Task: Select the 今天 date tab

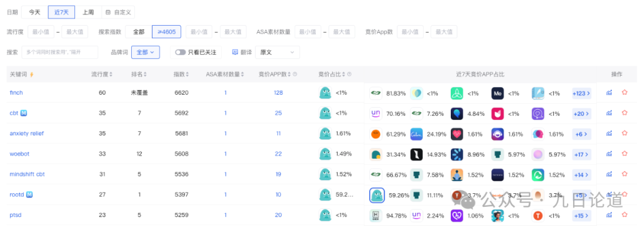Action: tap(35, 13)
